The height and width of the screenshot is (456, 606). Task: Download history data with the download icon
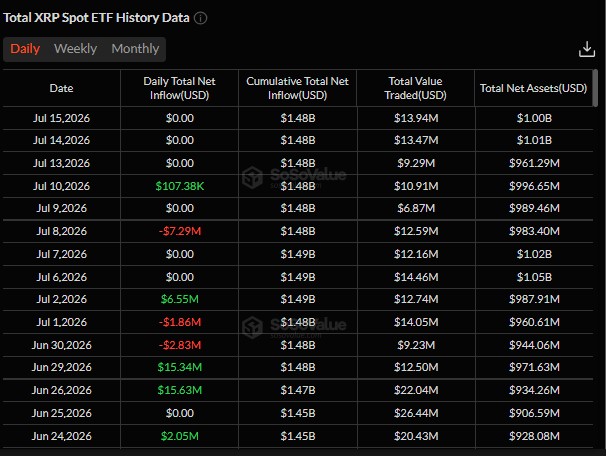pos(587,49)
